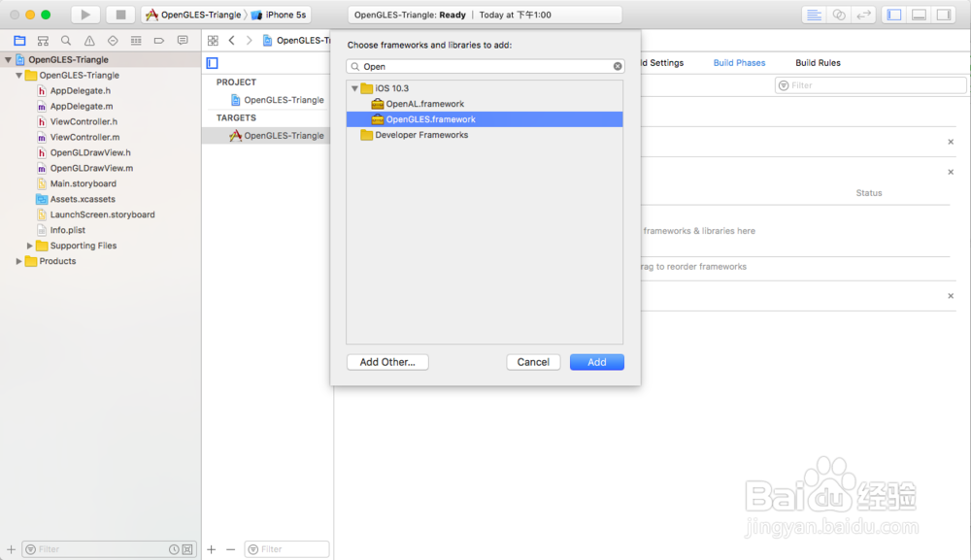Toggle the Debug area visibility

[919, 15]
